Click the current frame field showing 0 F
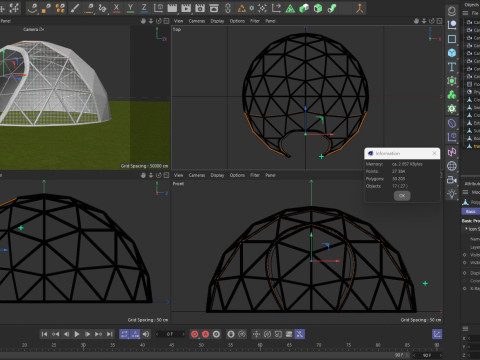The height and width of the screenshot is (360, 480). (170, 334)
